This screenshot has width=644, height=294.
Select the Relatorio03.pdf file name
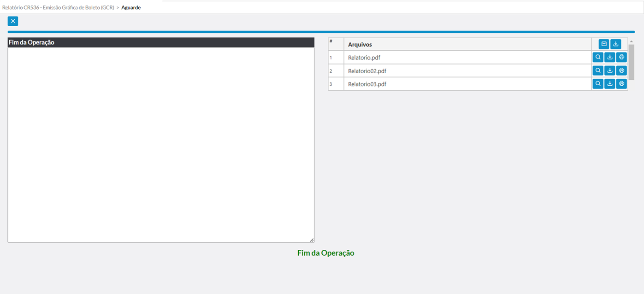coord(367,84)
